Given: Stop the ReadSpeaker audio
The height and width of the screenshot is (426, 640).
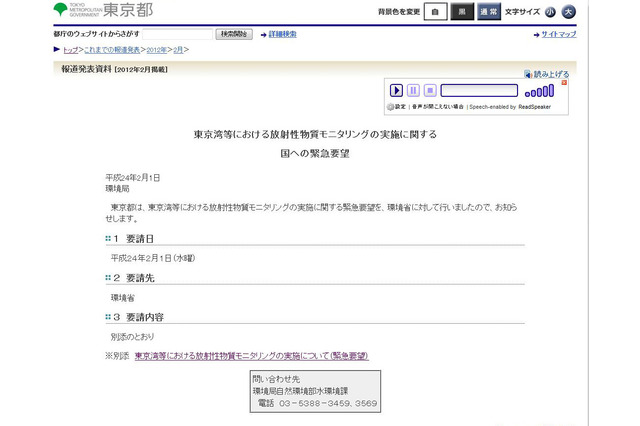Looking at the screenshot, I should (x=430, y=90).
